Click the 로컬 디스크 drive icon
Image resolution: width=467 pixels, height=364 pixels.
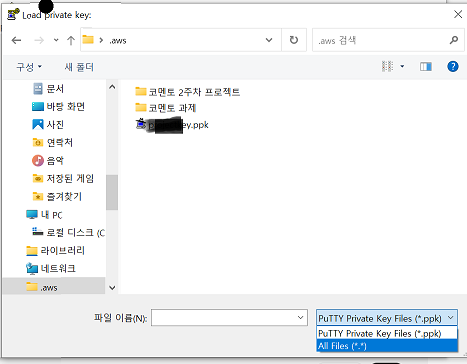[x=38, y=231]
